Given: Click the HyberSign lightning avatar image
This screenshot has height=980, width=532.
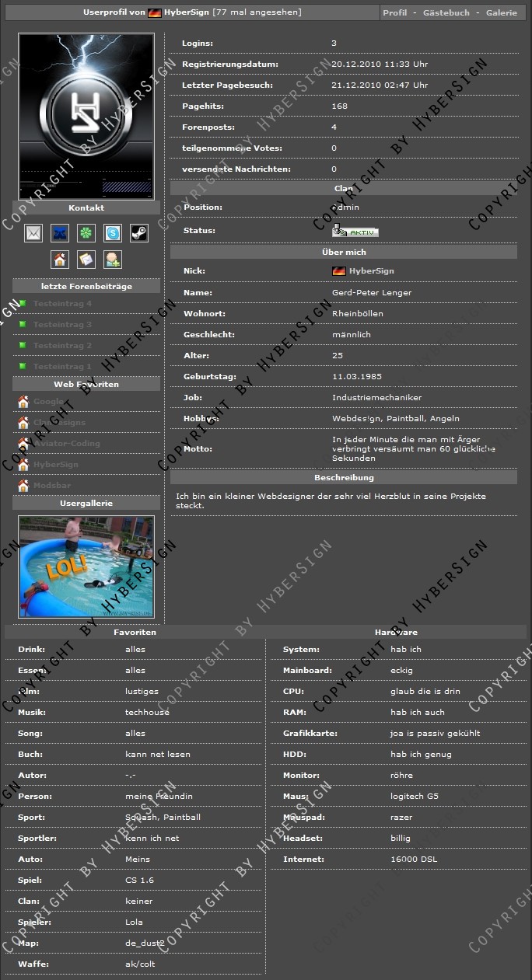Looking at the screenshot, I should [86, 116].
